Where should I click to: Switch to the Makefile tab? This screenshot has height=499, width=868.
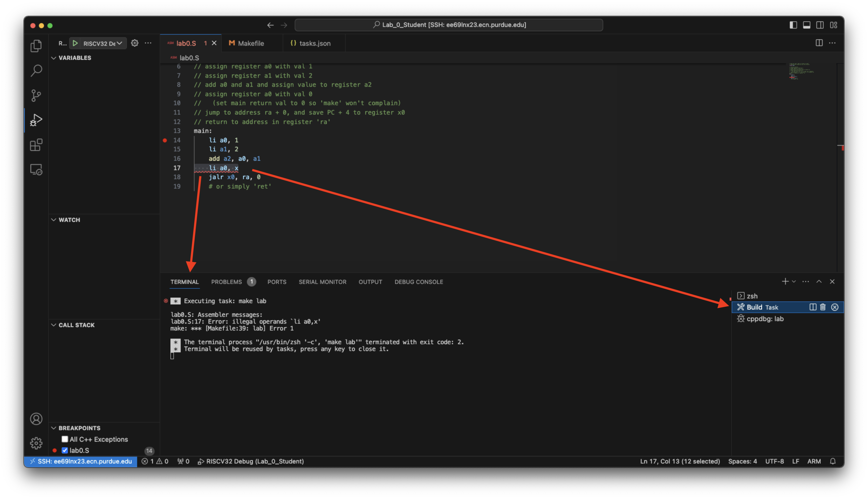tap(252, 43)
